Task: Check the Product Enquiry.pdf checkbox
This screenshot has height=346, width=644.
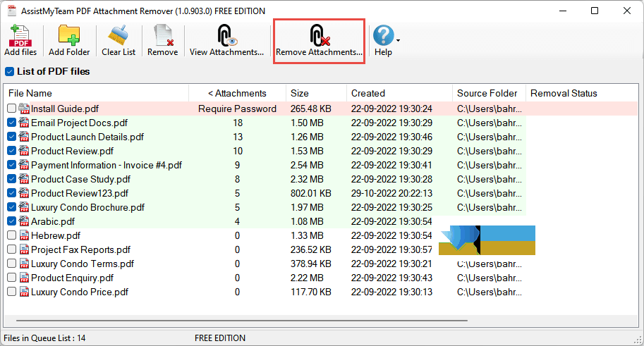Action: 11,278
